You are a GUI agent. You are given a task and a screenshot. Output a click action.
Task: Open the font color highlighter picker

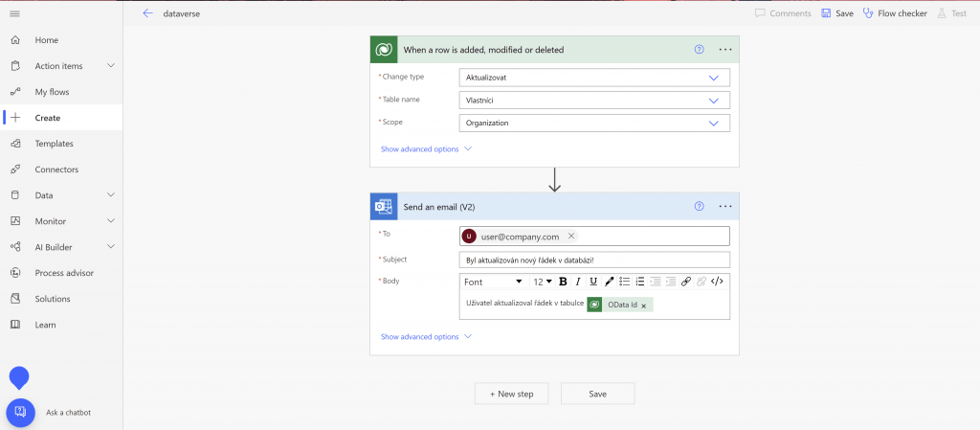click(610, 282)
